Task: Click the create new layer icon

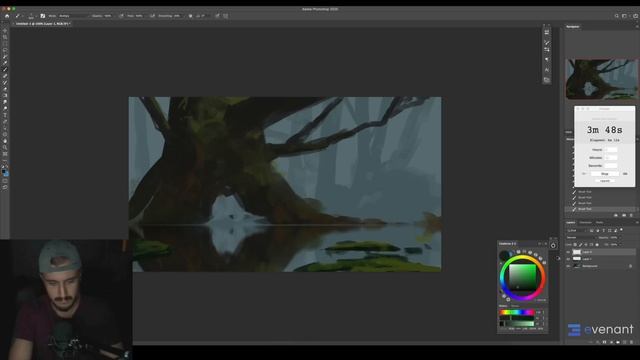Action: click(624, 342)
